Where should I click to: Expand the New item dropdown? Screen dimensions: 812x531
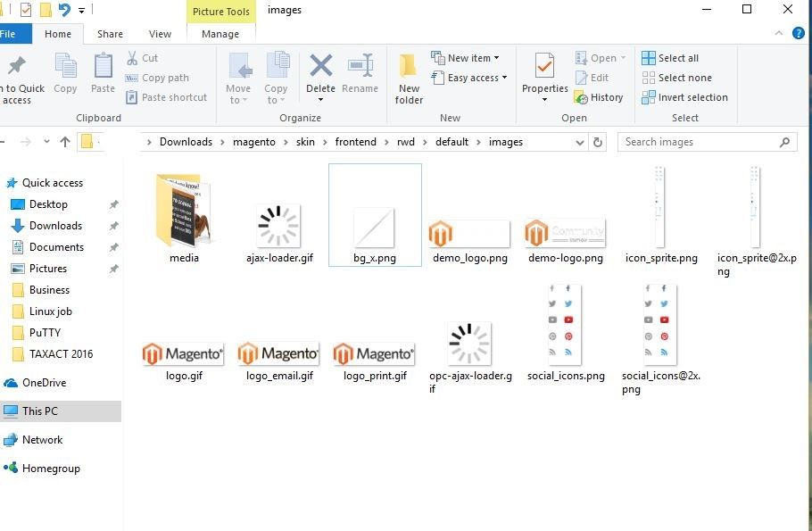pos(496,58)
